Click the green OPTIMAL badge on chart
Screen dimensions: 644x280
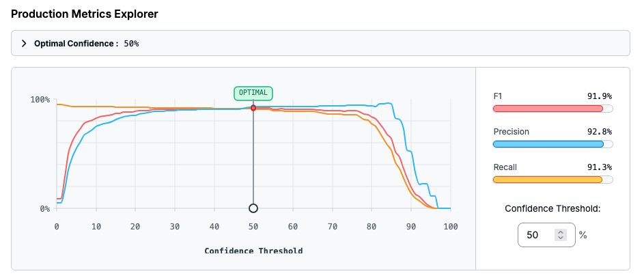click(253, 93)
